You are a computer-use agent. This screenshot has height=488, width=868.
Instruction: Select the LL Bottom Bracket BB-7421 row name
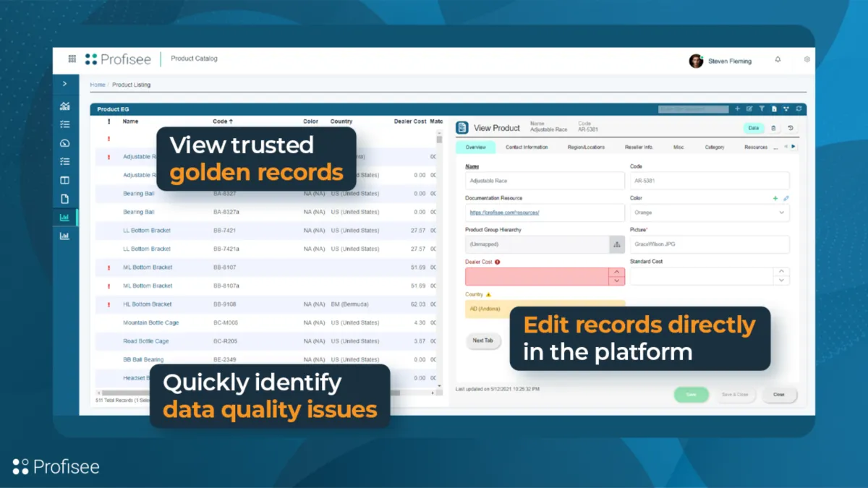[147, 231]
